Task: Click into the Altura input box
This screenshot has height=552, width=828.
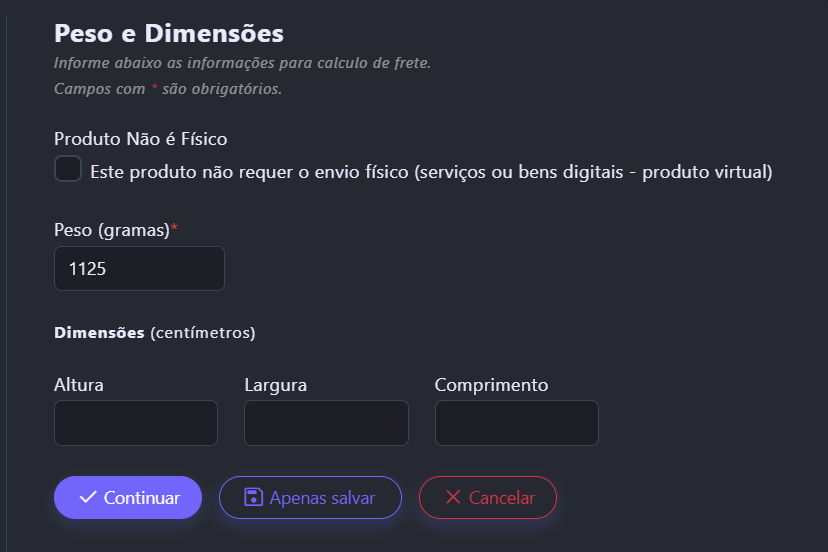Action: point(136,423)
